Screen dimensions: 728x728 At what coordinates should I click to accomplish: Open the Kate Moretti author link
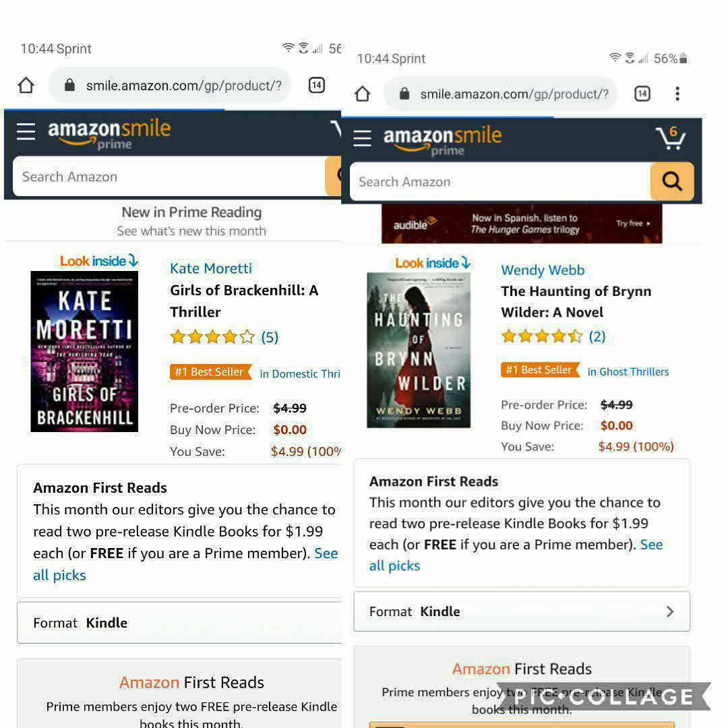tap(211, 268)
